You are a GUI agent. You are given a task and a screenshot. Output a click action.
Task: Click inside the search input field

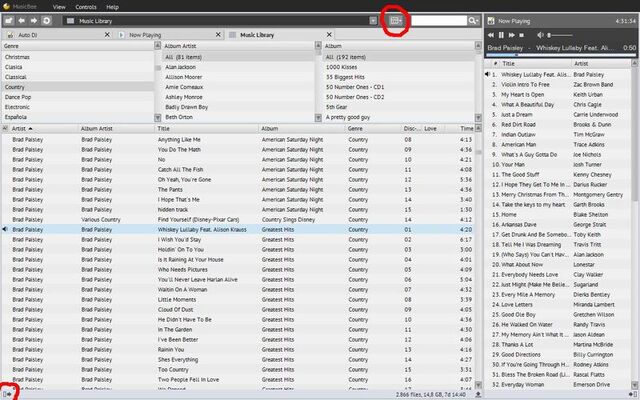(439, 20)
